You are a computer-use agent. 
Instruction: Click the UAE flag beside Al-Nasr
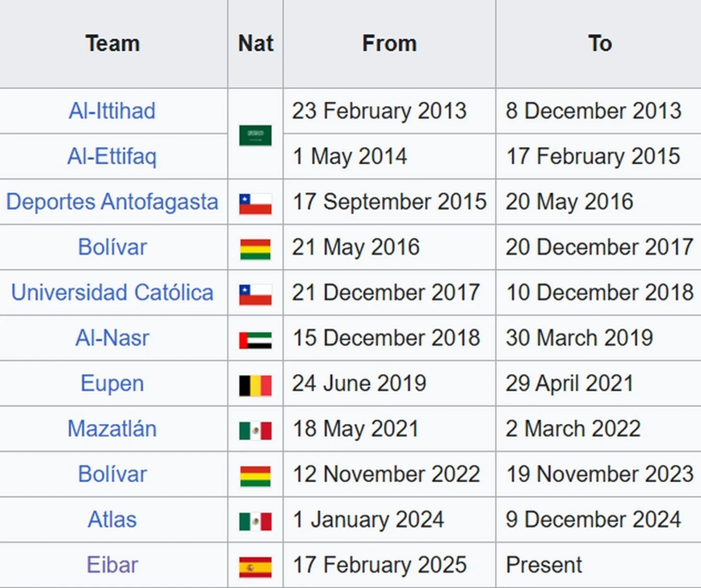(x=255, y=340)
